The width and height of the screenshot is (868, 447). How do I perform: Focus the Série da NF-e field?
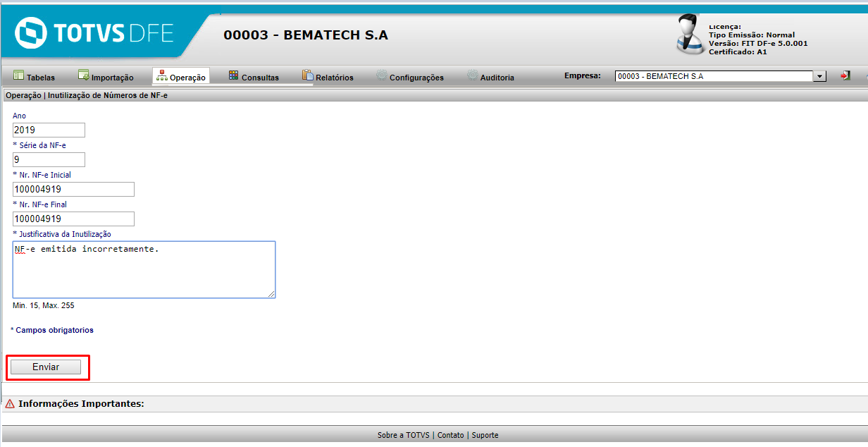tap(49, 159)
